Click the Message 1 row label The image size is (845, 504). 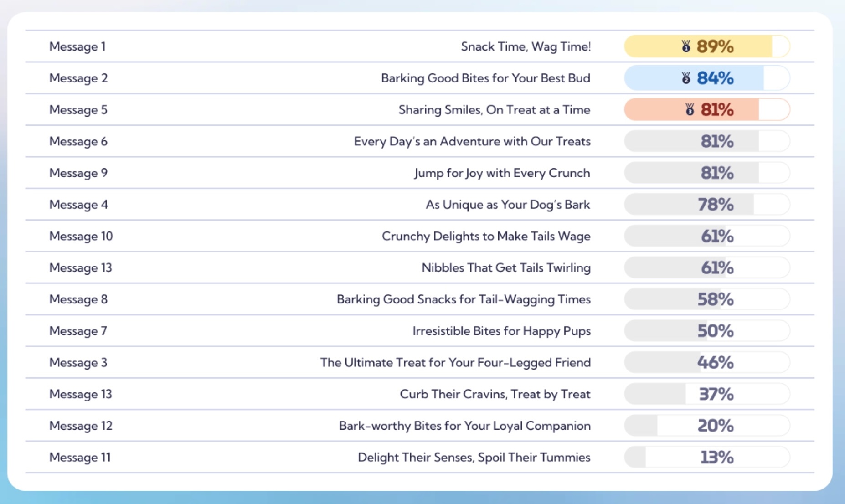[77, 46]
